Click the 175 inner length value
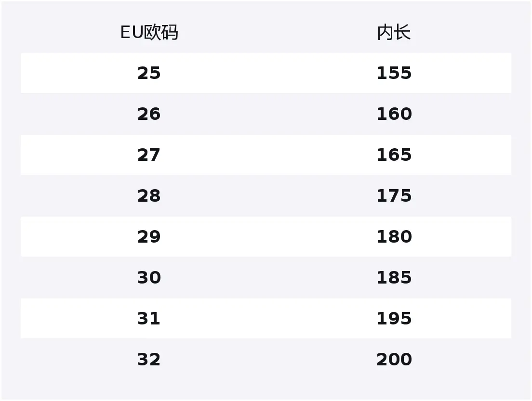 394,196
